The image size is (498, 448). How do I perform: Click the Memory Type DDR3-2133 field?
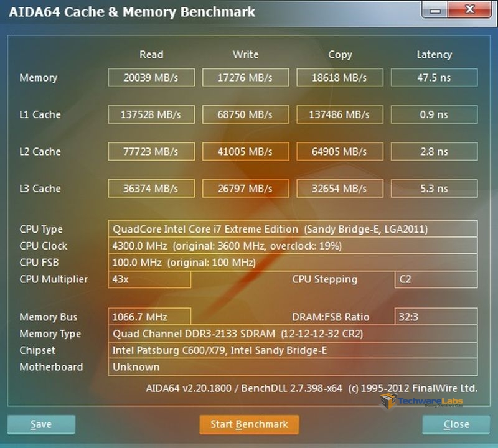pos(293,334)
